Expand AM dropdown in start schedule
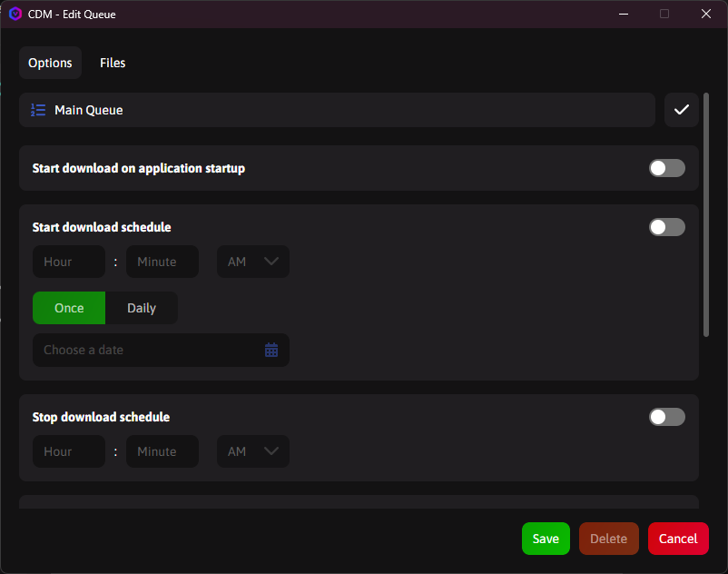The height and width of the screenshot is (574, 728). [x=253, y=262]
